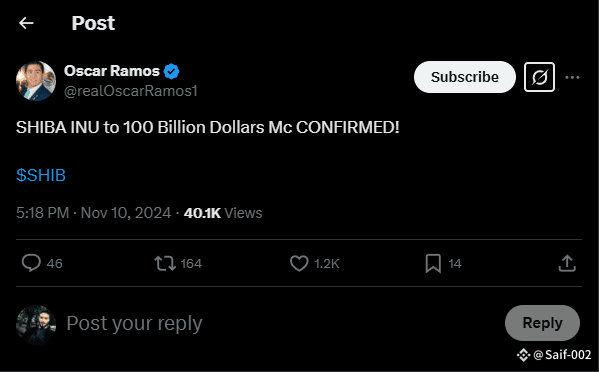Image resolution: width=599 pixels, height=372 pixels.
Task: Click your own avatar near reply box
Action: click(36, 325)
